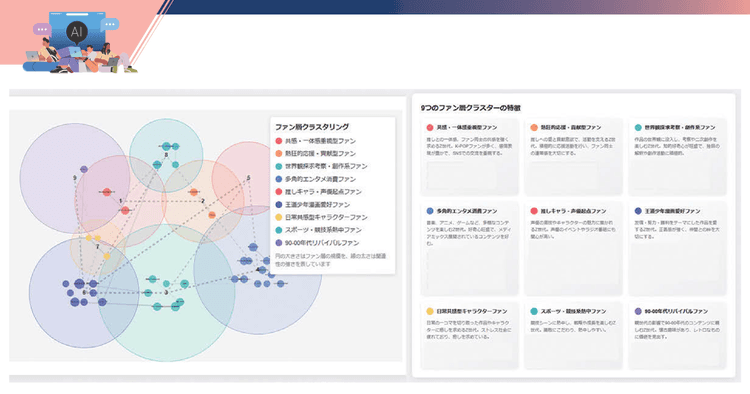Image resolution: width=750 pixels, height=394 pixels.
Task: Select legend label 推しキャラ・声優起点ファン
Action: click(323, 192)
